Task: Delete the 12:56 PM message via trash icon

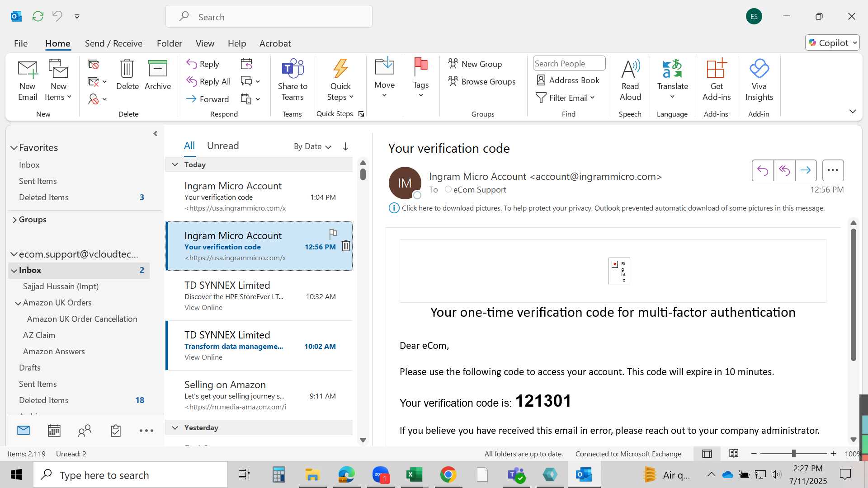Action: (346, 246)
